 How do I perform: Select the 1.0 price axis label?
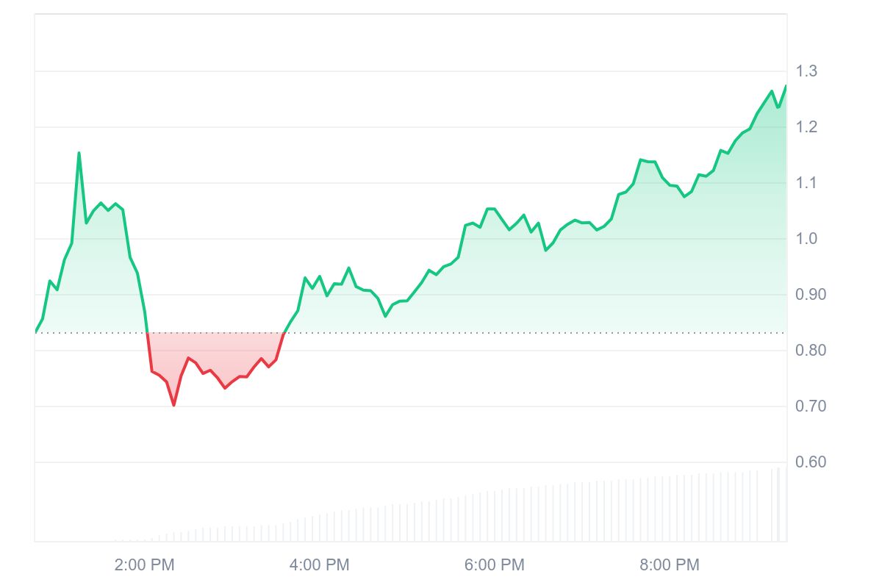click(x=806, y=239)
